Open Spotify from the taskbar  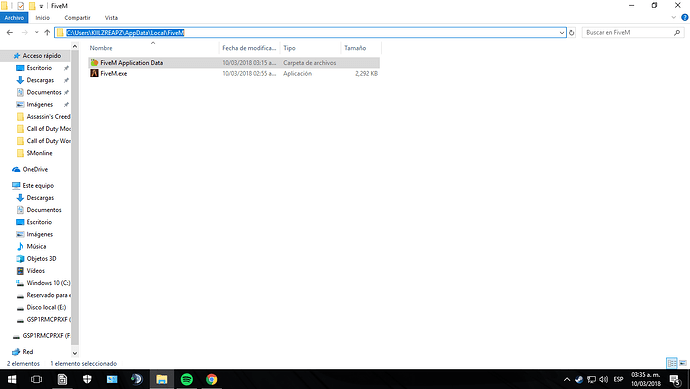pos(187,379)
